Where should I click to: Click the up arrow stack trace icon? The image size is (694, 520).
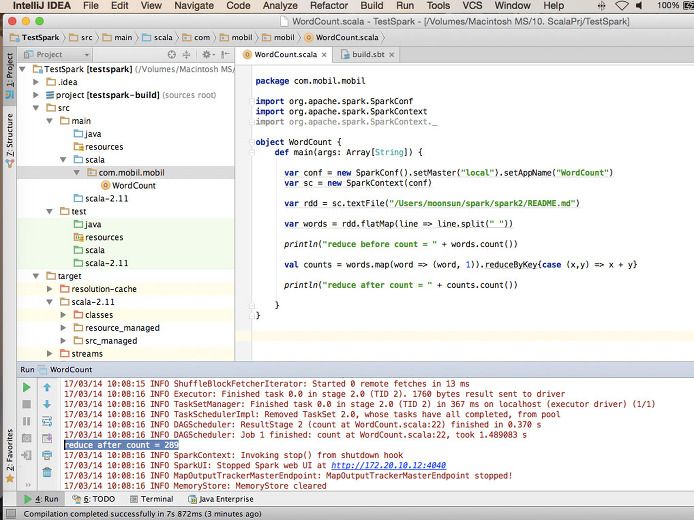[x=47, y=387]
